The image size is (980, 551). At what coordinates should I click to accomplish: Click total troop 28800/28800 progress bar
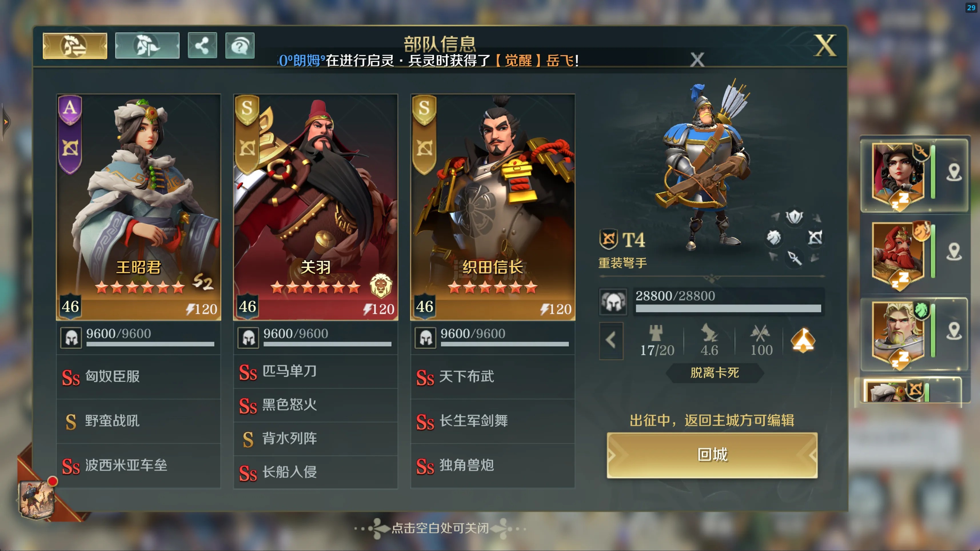click(x=728, y=308)
